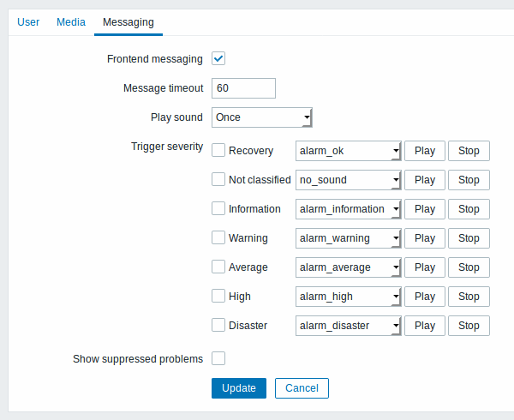Check the Warning severity checkbox
514x420 pixels.
pos(218,238)
